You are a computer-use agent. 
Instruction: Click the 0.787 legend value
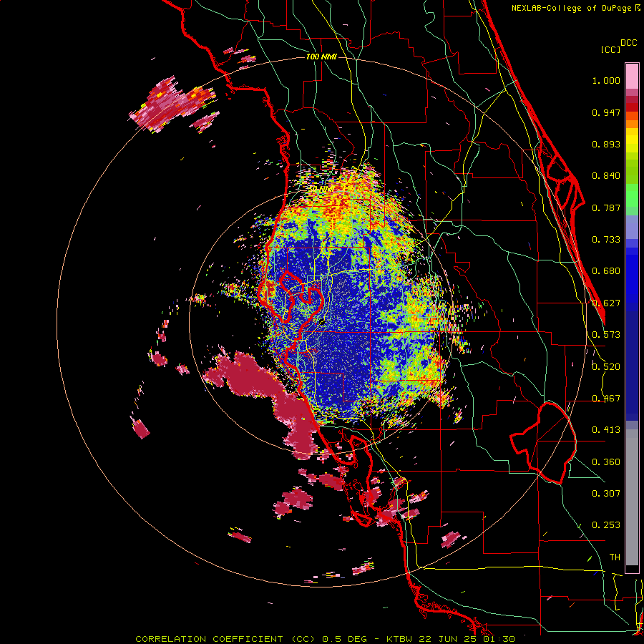pos(606,208)
